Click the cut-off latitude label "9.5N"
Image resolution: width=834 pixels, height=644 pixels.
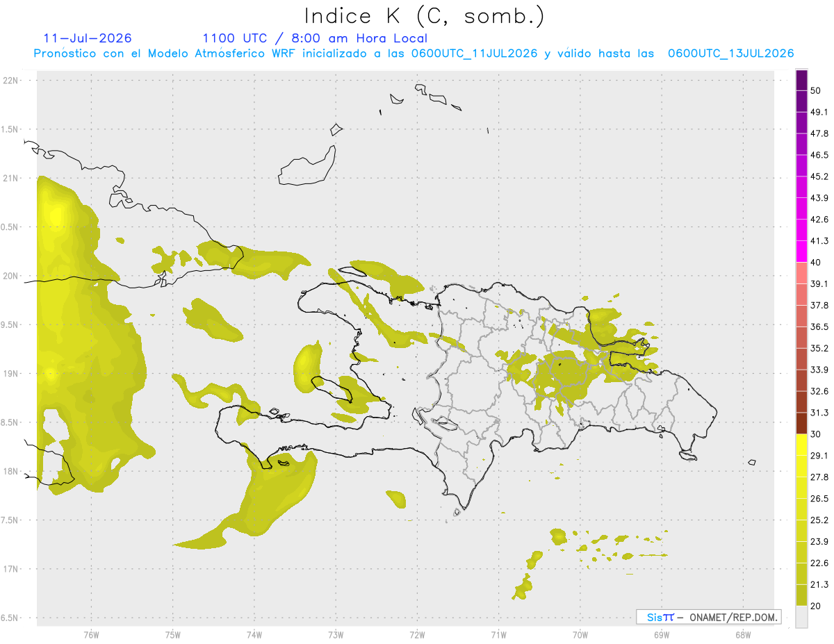coord(10,325)
